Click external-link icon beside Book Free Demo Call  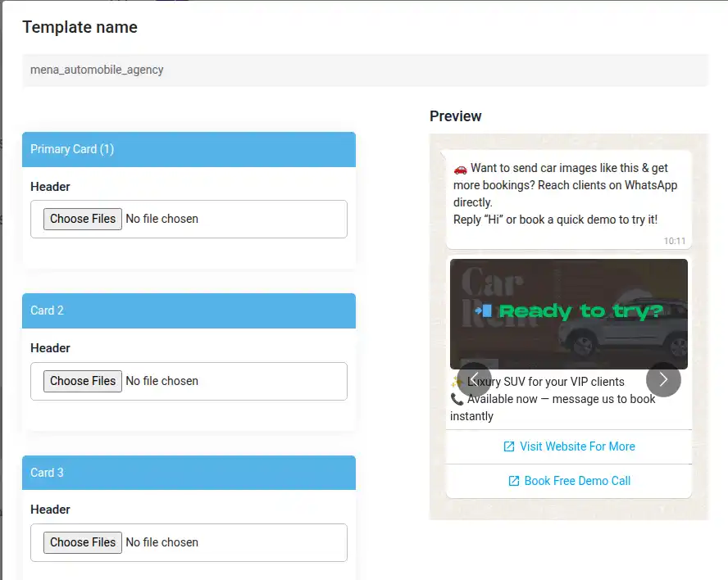pos(514,481)
